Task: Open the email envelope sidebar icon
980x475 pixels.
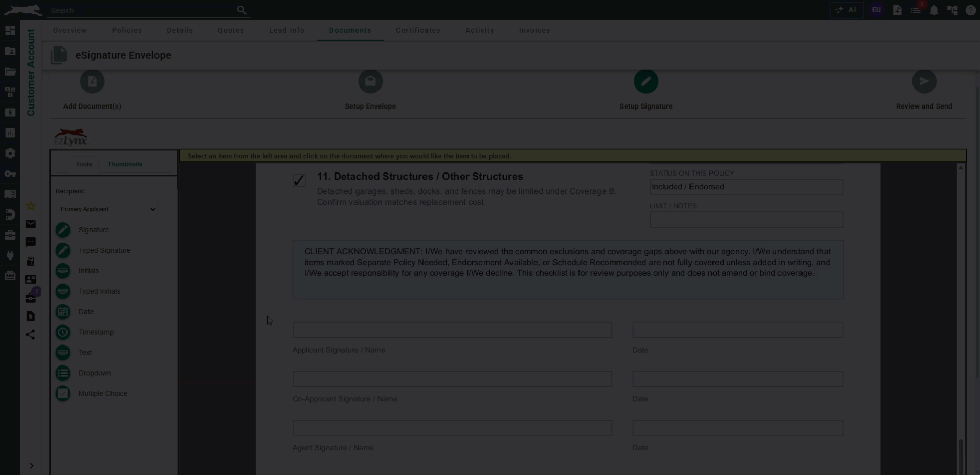Action: (x=31, y=224)
